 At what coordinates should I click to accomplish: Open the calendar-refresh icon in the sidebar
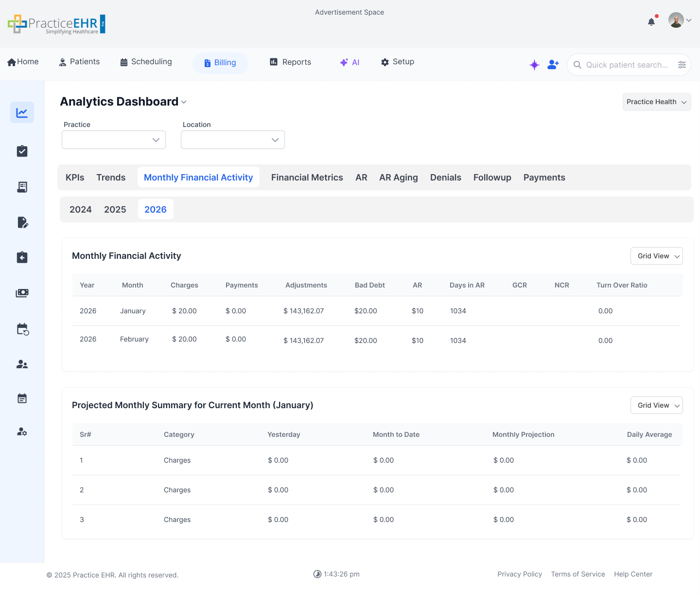pyautogui.click(x=22, y=329)
